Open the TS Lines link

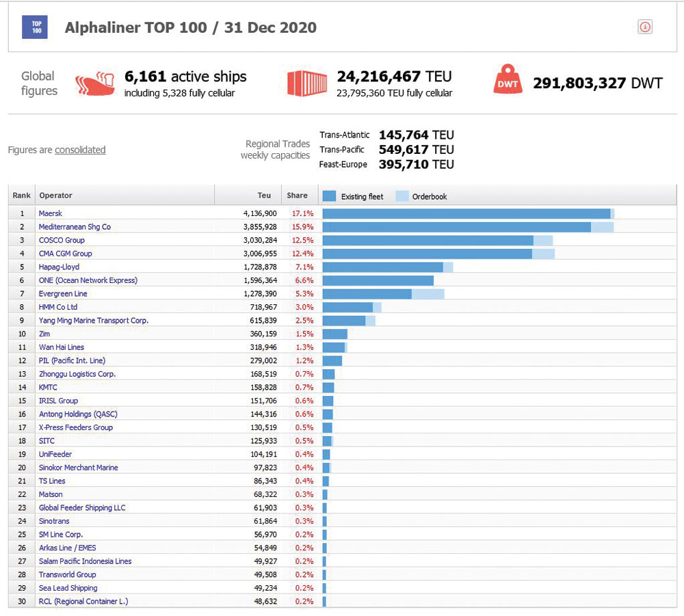pyautogui.click(x=52, y=481)
